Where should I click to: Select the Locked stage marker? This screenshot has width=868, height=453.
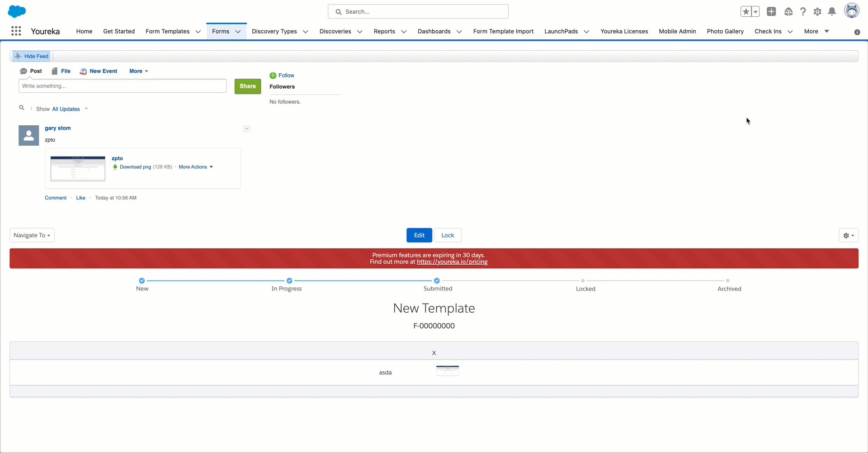[x=583, y=281]
